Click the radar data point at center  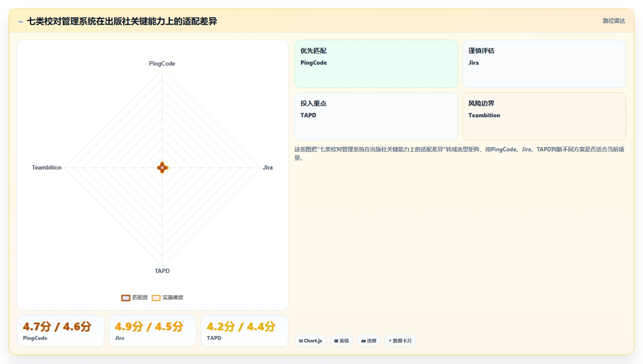point(162,167)
